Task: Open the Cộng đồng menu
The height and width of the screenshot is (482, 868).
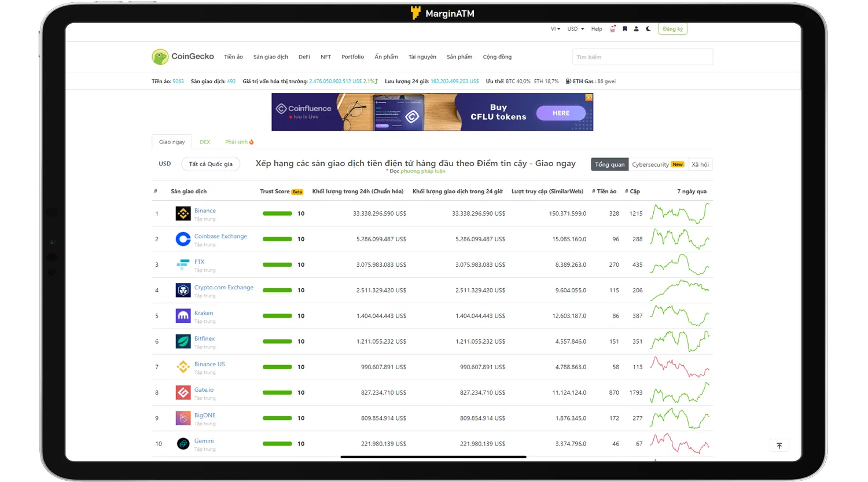Action: click(x=497, y=57)
